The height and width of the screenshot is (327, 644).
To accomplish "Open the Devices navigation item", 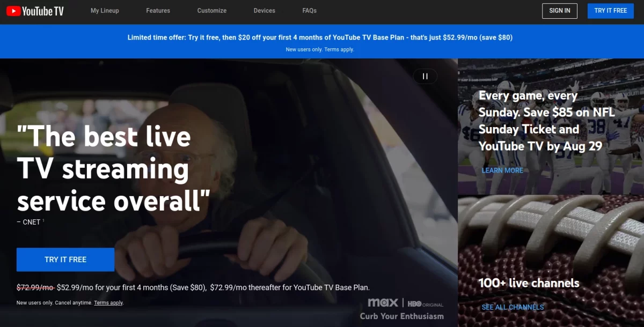I will pos(264,11).
